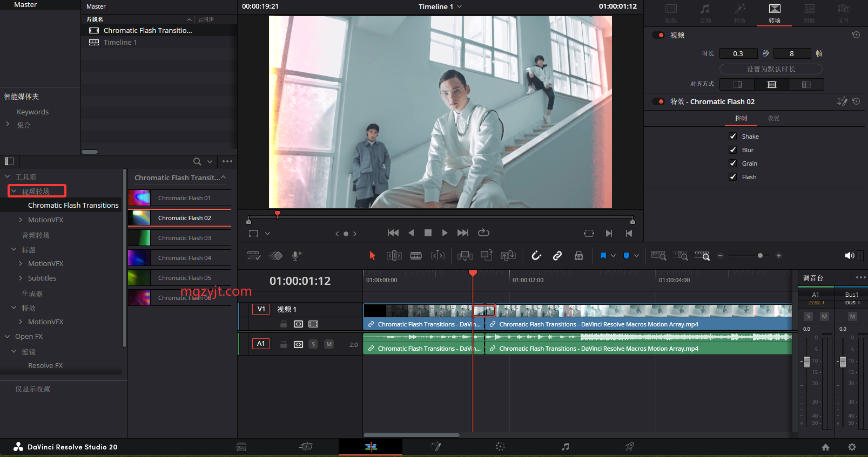
Task: Select the arrow selection mode tool
Action: coord(372,256)
